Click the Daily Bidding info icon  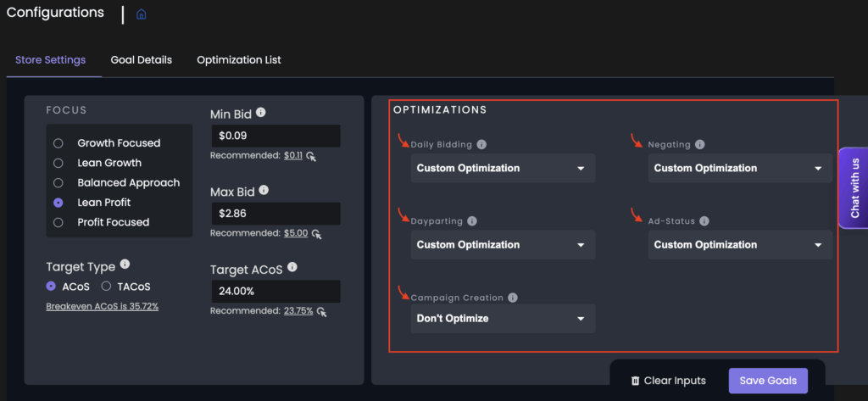tap(481, 145)
